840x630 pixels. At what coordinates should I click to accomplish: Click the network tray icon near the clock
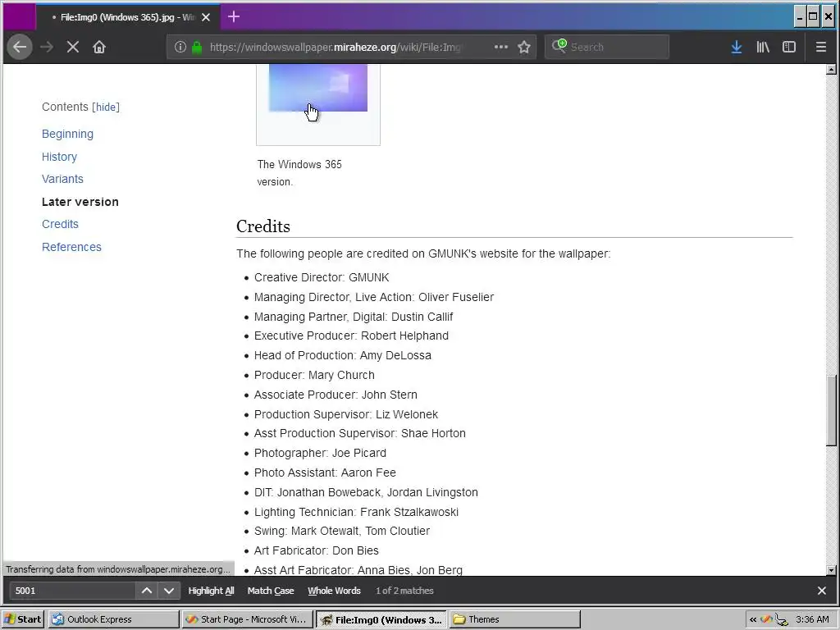pyautogui.click(x=782, y=620)
